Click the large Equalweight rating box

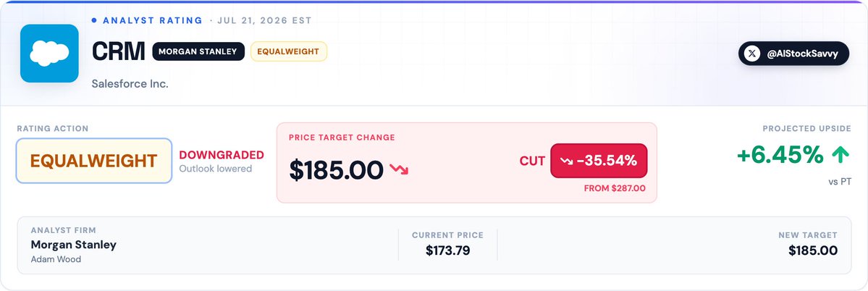[93, 161]
